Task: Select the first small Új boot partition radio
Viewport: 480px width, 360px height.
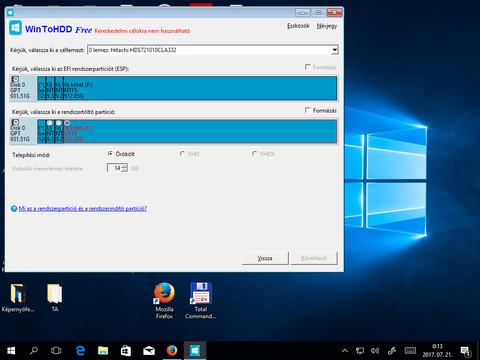Action: 50,123
